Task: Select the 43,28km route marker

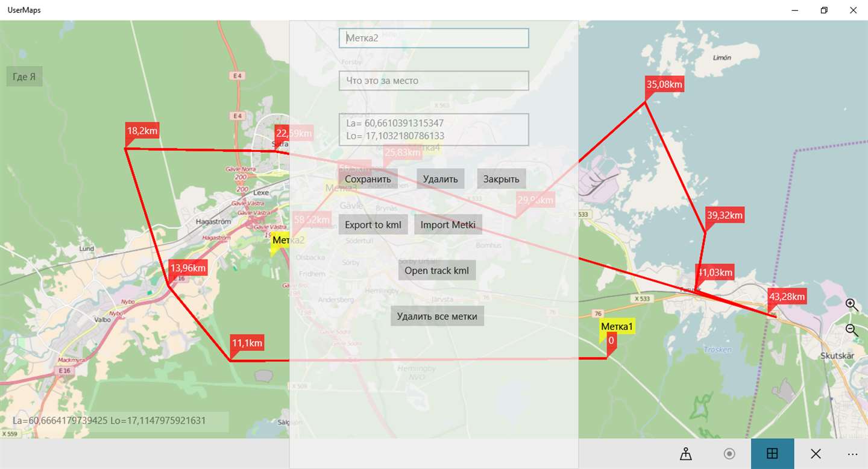Action: [787, 297]
